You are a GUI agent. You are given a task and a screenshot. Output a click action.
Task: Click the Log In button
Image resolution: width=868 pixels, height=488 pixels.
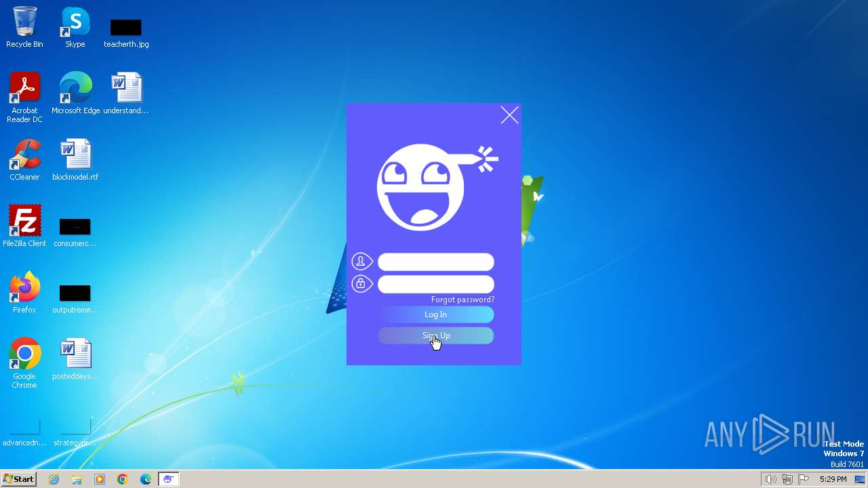[x=435, y=314]
